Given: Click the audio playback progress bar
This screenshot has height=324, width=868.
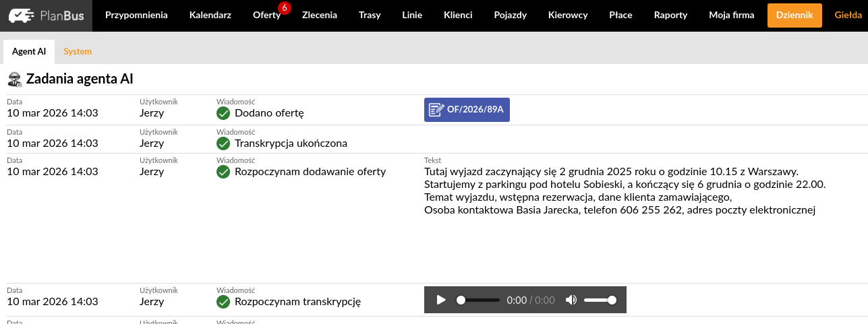Looking at the screenshot, I should pos(478,300).
